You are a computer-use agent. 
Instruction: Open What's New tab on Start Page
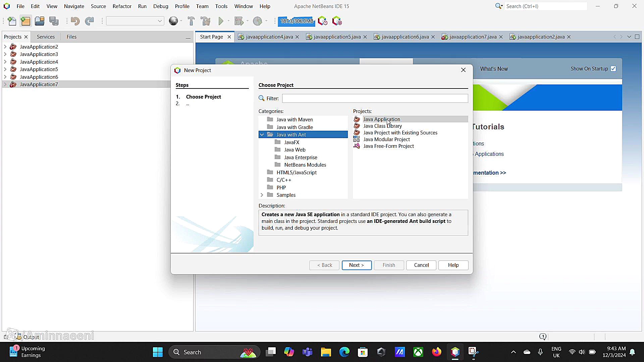(x=494, y=69)
